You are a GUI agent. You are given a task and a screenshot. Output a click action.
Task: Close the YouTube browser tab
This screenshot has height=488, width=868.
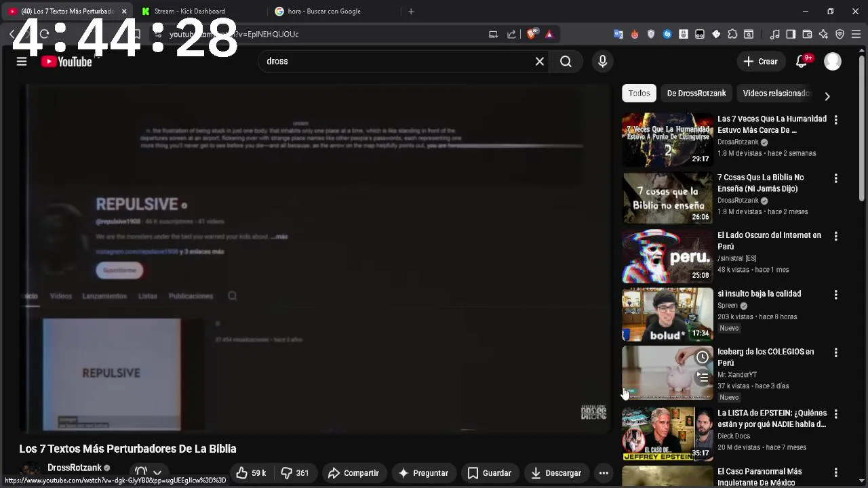pyautogui.click(x=124, y=12)
